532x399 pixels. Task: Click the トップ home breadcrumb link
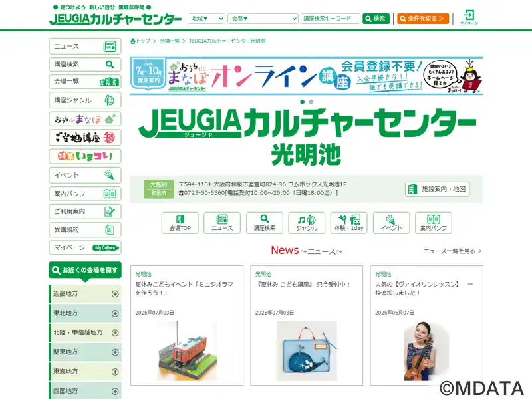tap(140, 41)
